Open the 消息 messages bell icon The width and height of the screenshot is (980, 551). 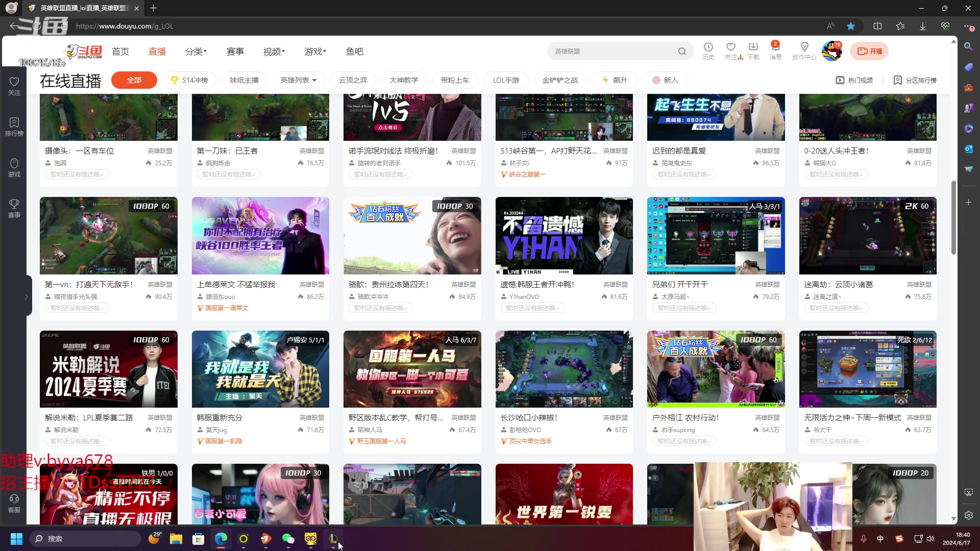[x=775, y=51]
